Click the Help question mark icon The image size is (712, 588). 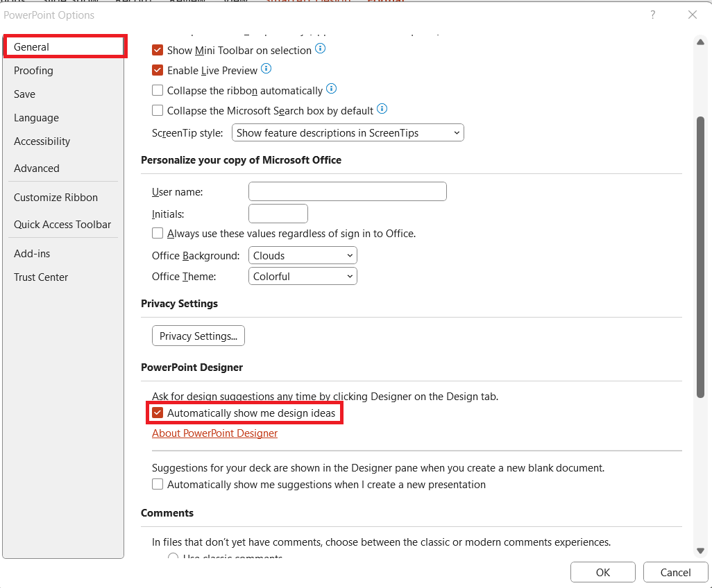point(652,15)
